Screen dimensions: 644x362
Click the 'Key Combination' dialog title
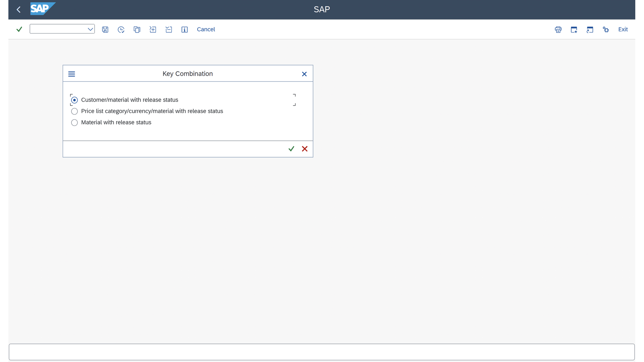pos(187,74)
